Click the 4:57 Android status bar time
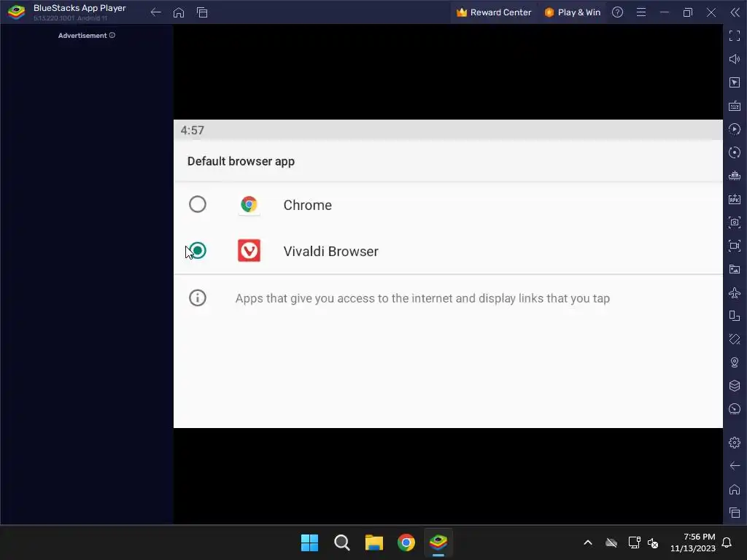 pyautogui.click(x=192, y=131)
